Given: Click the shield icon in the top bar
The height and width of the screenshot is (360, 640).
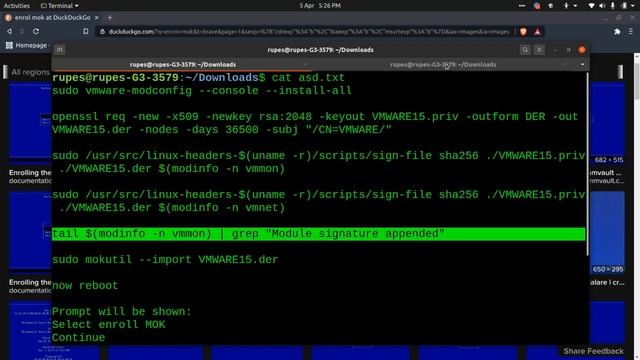Looking at the screenshot, I should (x=551, y=6).
